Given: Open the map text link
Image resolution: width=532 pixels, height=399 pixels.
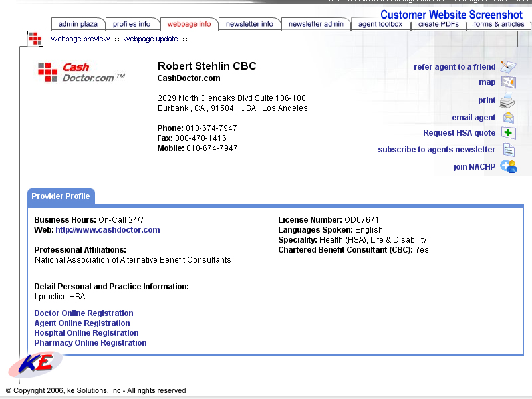Looking at the screenshot, I should [487, 82].
